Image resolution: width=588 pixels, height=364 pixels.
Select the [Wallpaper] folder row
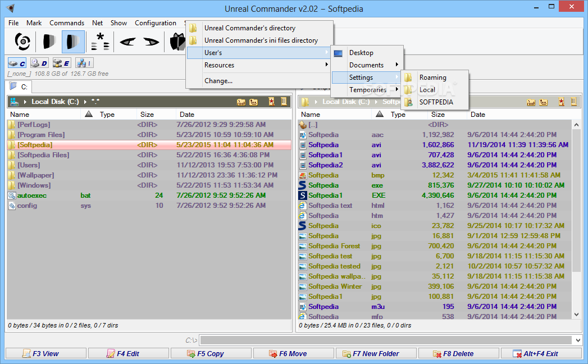149,175
